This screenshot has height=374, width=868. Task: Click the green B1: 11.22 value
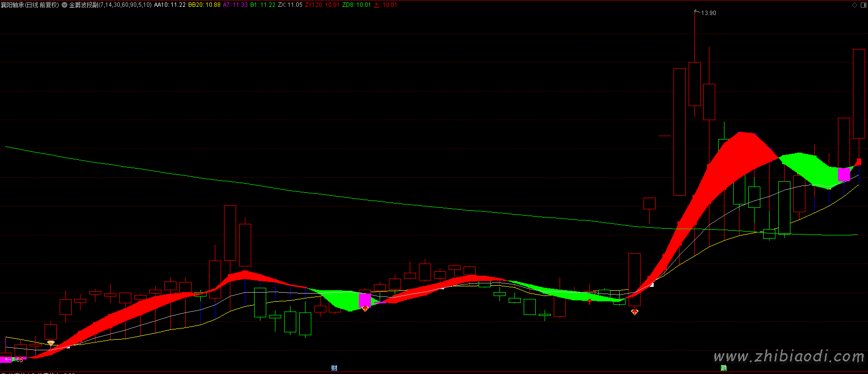[263, 5]
